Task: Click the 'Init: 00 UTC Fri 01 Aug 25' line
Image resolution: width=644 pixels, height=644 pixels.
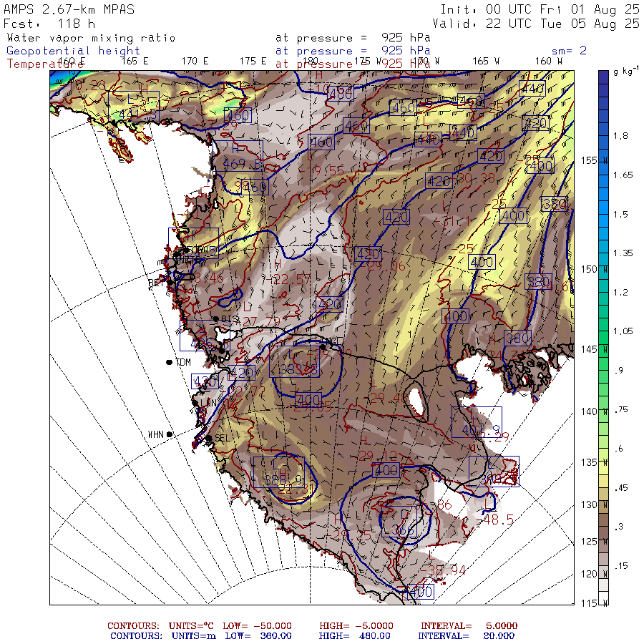Action: pyautogui.click(x=540, y=9)
